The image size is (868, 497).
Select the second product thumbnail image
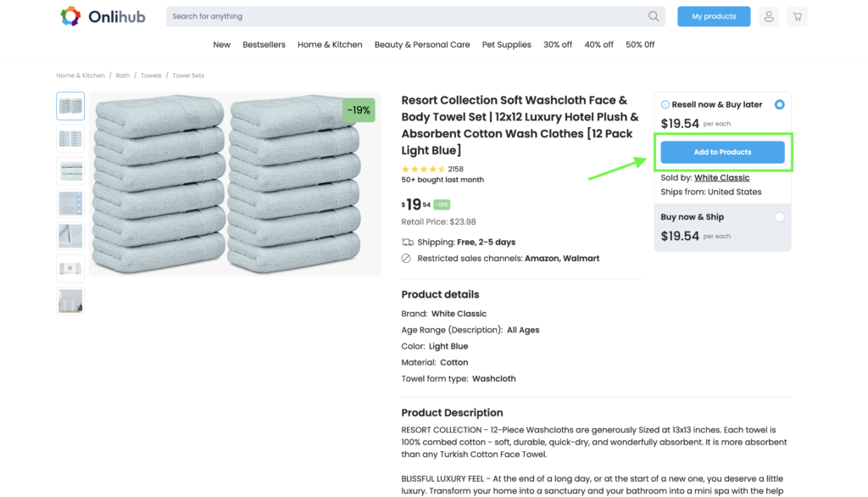(x=70, y=138)
